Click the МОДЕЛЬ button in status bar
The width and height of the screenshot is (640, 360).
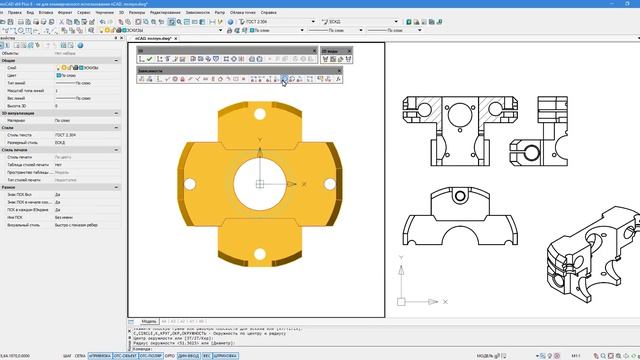[x=485, y=356]
